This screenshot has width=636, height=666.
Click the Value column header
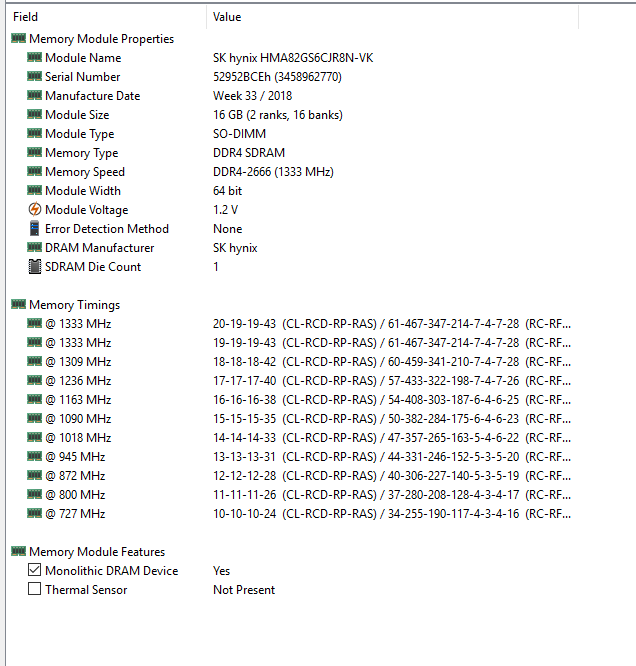(393, 17)
